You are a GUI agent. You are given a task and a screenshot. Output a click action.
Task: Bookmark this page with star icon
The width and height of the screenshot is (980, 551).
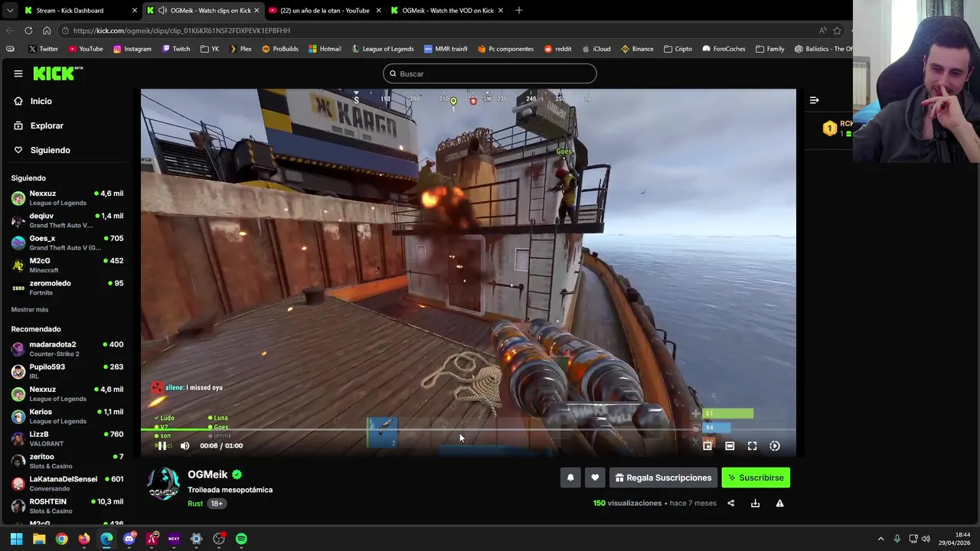[x=837, y=31]
